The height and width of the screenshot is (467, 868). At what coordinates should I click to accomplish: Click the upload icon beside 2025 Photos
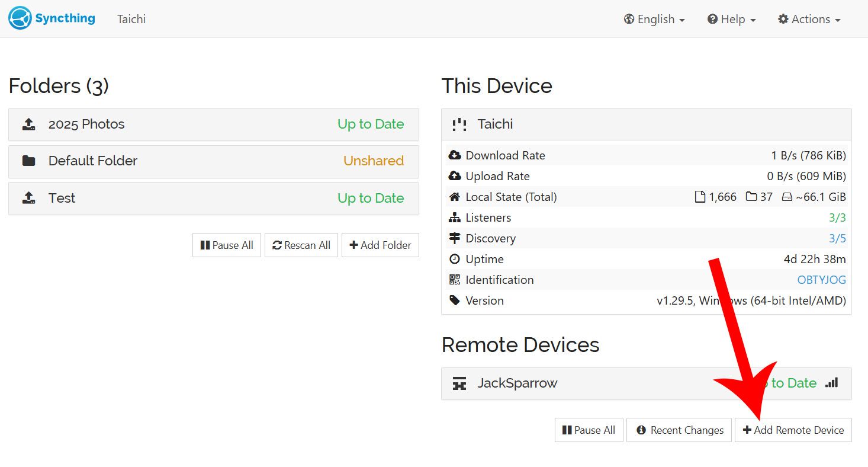[x=28, y=124]
